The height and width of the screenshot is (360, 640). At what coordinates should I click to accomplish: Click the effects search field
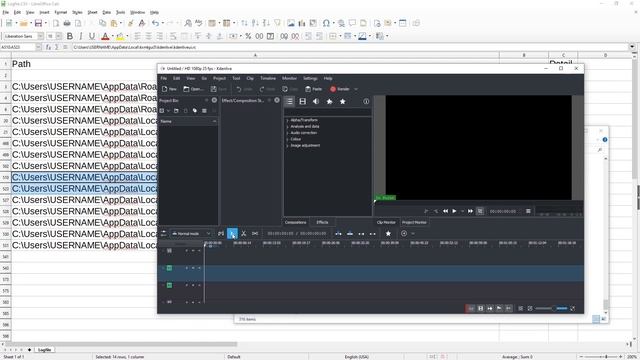pyautogui.click(x=327, y=111)
